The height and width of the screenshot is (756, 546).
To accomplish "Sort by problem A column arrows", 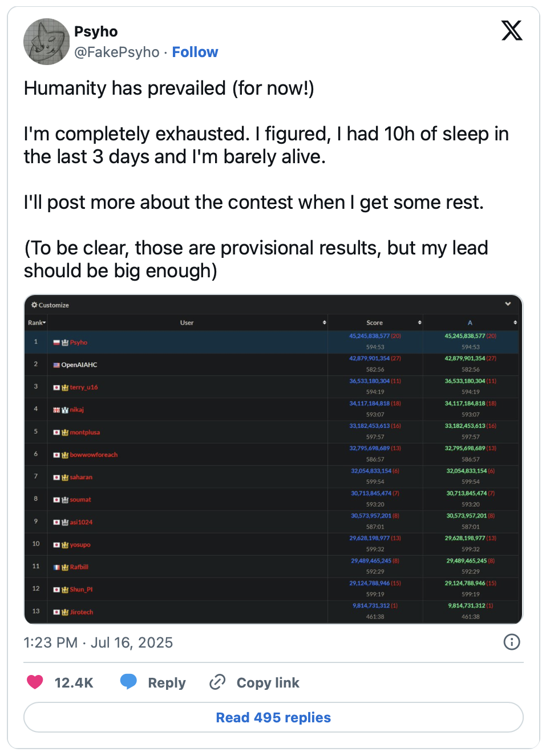I will [515, 323].
